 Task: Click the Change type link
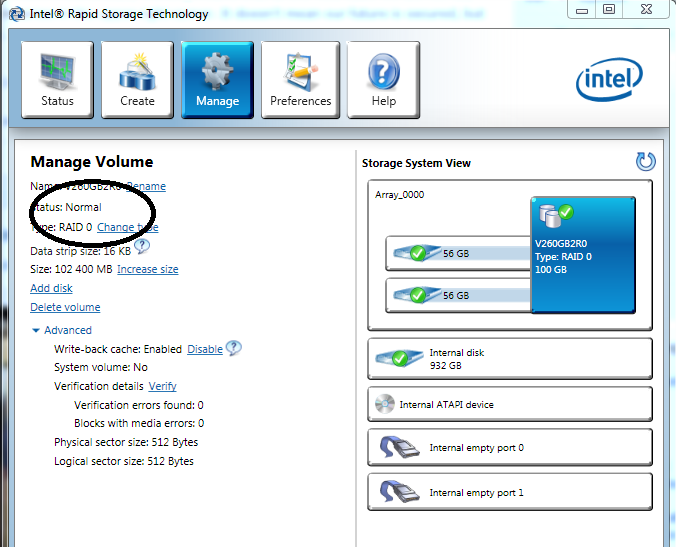click(128, 227)
